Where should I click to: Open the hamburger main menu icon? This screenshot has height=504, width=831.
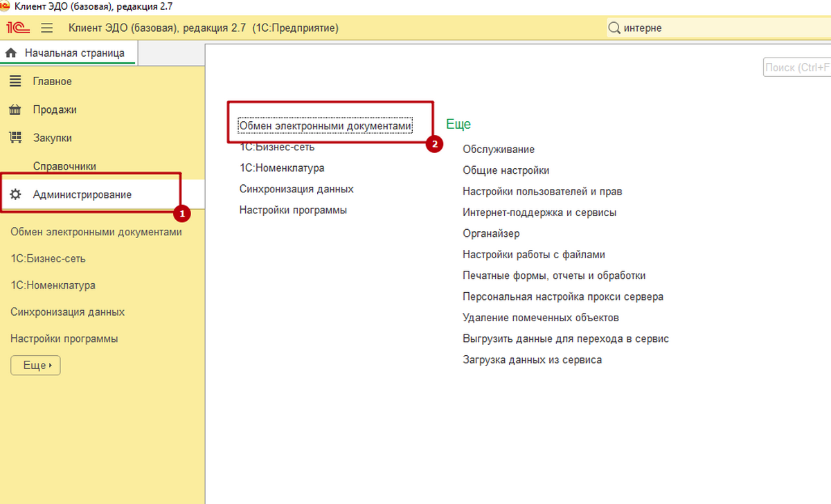click(47, 28)
